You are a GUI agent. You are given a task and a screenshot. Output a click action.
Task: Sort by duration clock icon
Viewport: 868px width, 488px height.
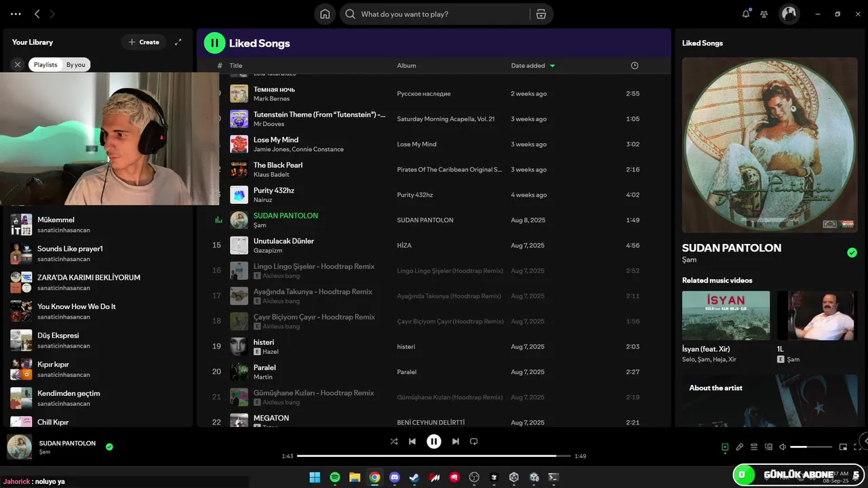[635, 66]
